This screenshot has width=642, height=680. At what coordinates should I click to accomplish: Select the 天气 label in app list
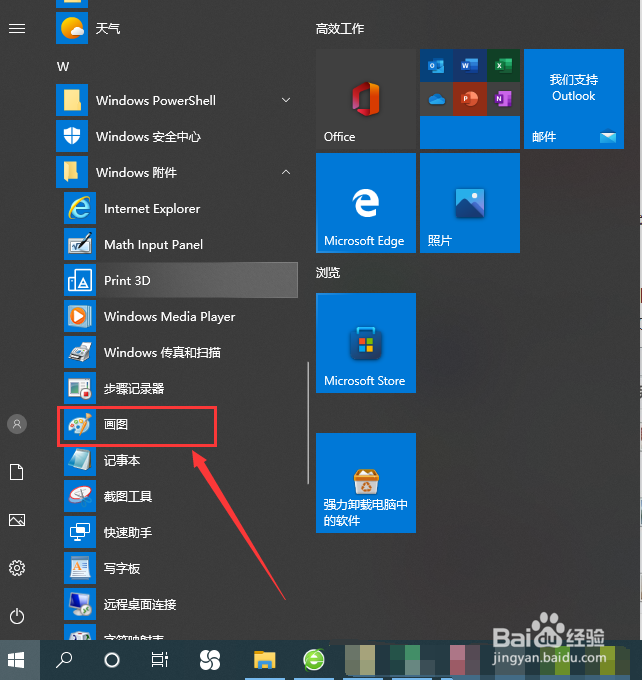click(108, 29)
